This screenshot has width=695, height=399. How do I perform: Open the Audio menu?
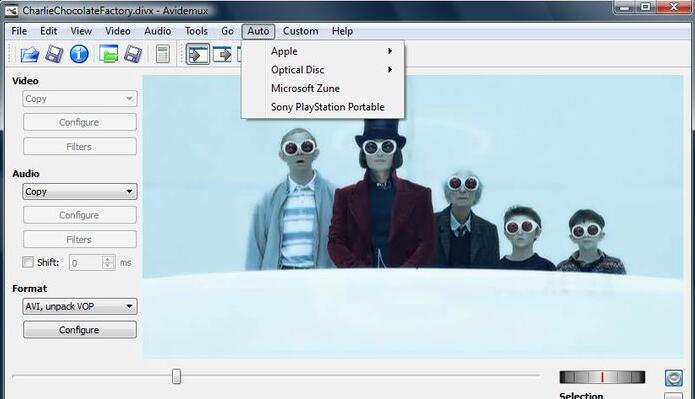click(157, 31)
